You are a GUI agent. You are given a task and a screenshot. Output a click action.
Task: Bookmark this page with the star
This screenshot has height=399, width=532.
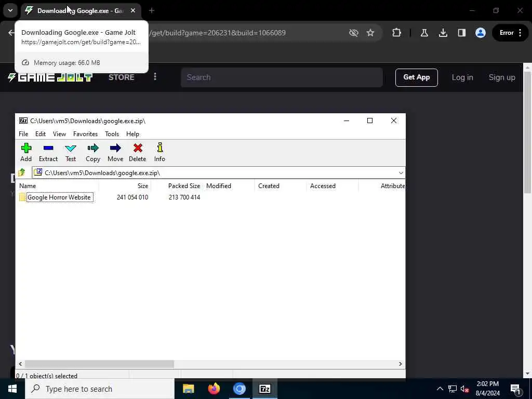point(370,33)
